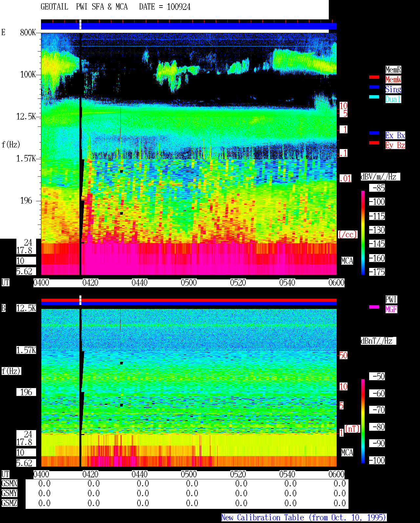Click the f(Hz) axis label of E panel
Viewport: 420px width, 523px height.
tap(11, 144)
